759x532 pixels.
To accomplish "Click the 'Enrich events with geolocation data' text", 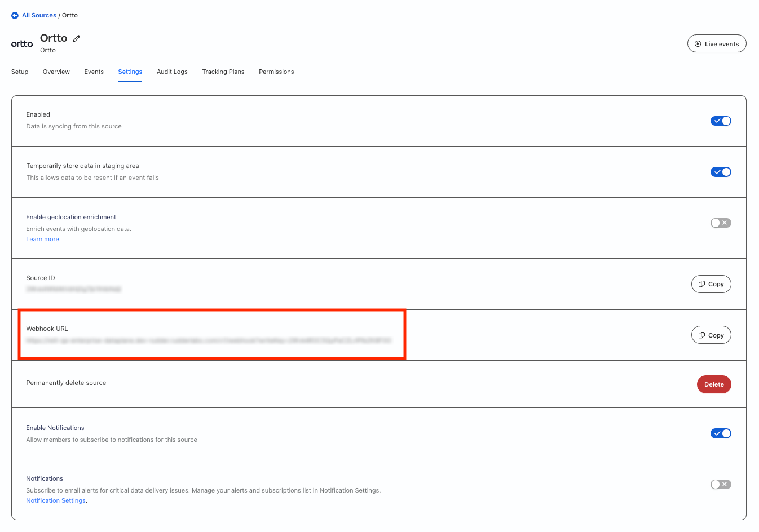I will pos(78,229).
